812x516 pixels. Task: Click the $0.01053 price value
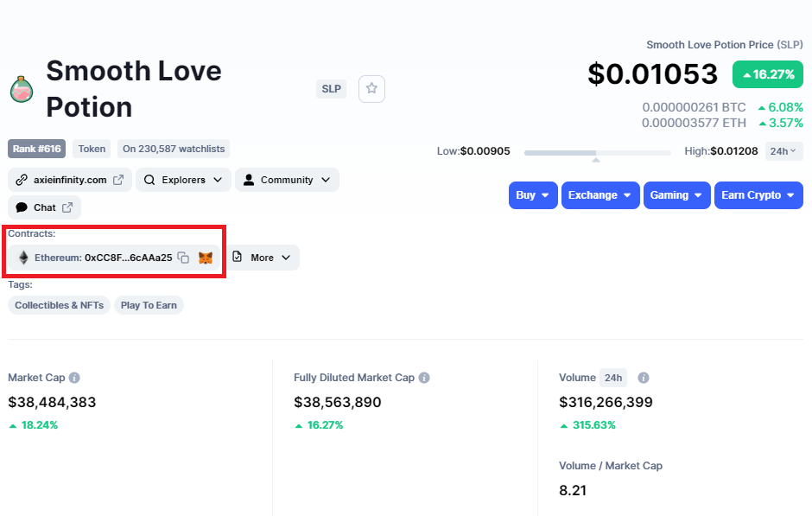[x=652, y=74]
